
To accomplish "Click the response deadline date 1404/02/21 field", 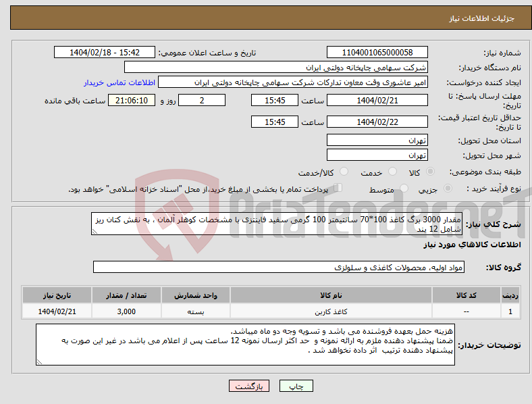I will [377, 100].
